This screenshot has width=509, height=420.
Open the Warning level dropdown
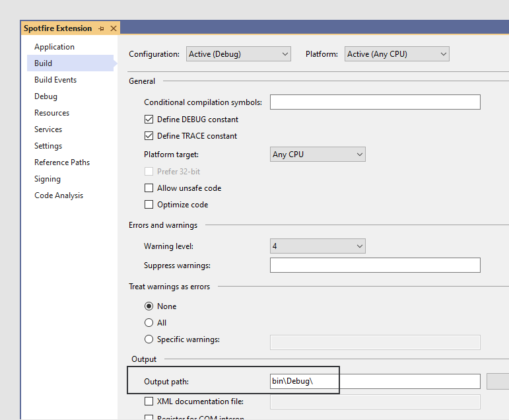318,246
